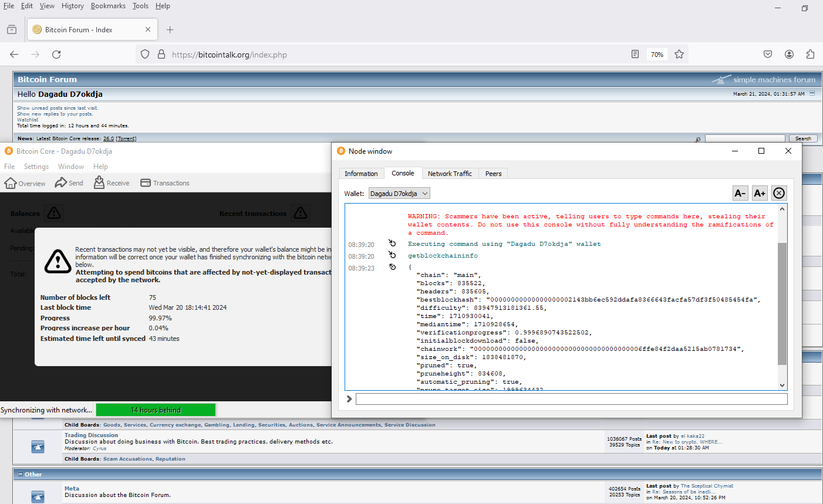Click the warning icon beside Balances

pyautogui.click(x=54, y=213)
